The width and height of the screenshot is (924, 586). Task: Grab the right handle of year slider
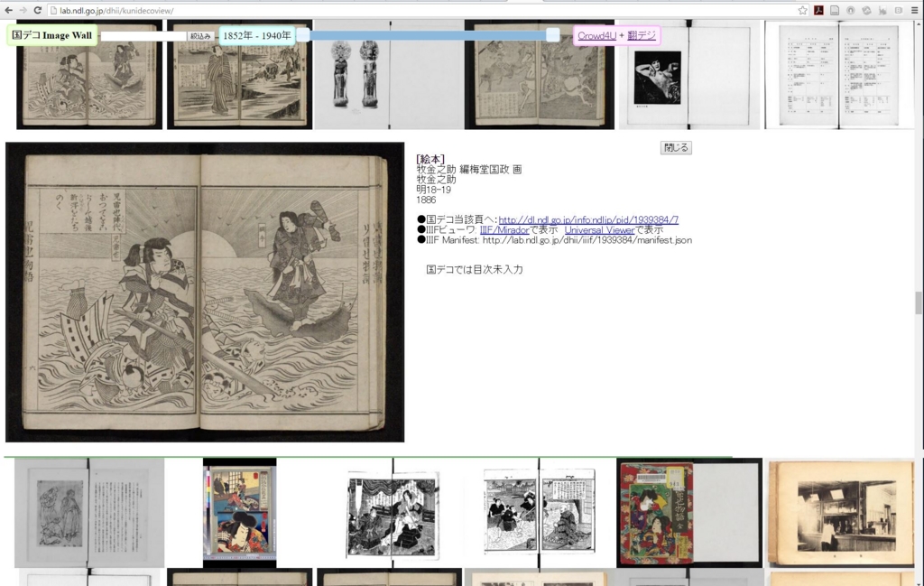(x=553, y=35)
